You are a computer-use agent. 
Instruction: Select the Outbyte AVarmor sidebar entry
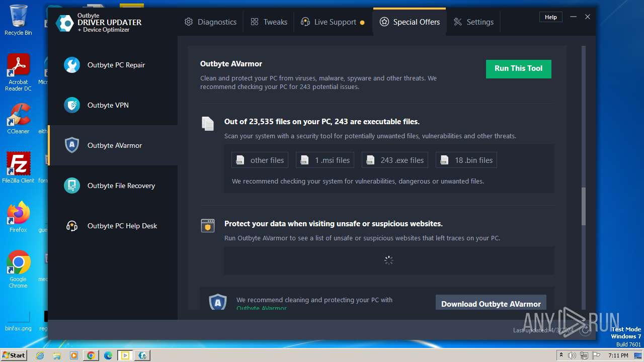[x=113, y=145]
